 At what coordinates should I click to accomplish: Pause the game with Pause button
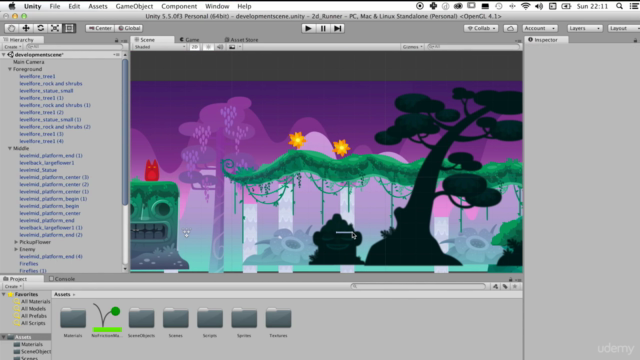(323, 28)
